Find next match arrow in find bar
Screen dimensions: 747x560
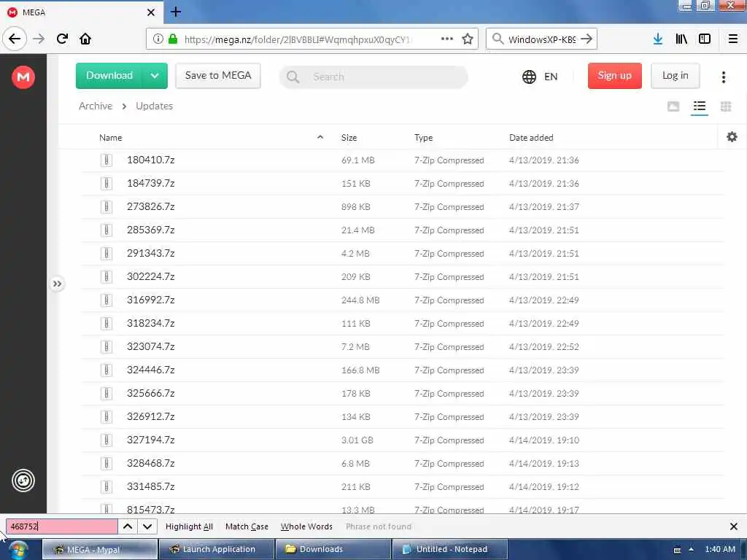coord(147,526)
